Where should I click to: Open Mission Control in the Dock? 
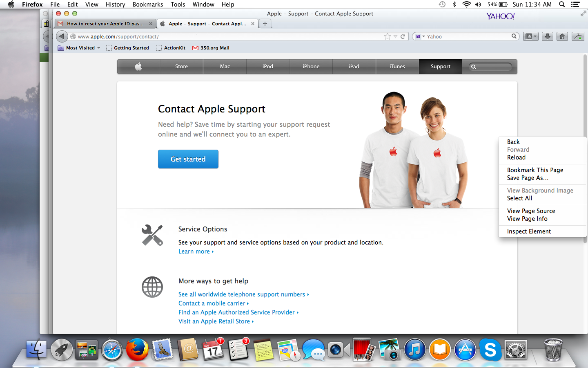[x=87, y=350]
